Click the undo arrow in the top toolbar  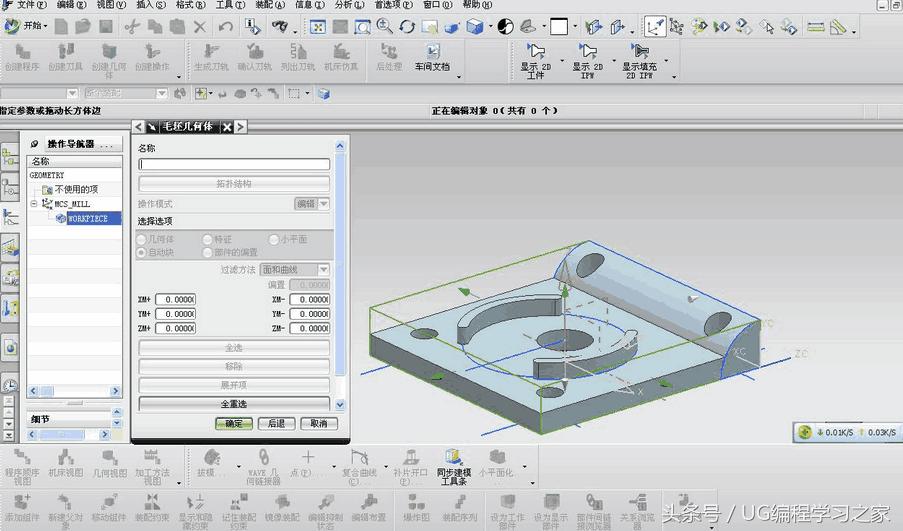(x=225, y=27)
